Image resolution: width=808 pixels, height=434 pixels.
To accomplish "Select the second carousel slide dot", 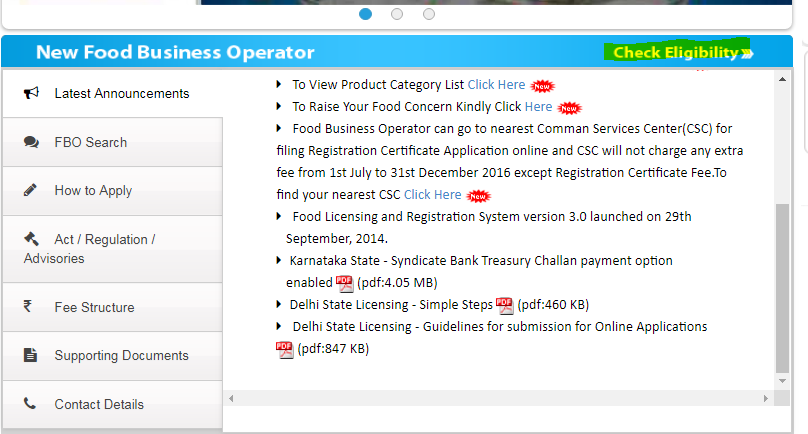I will tap(397, 14).
